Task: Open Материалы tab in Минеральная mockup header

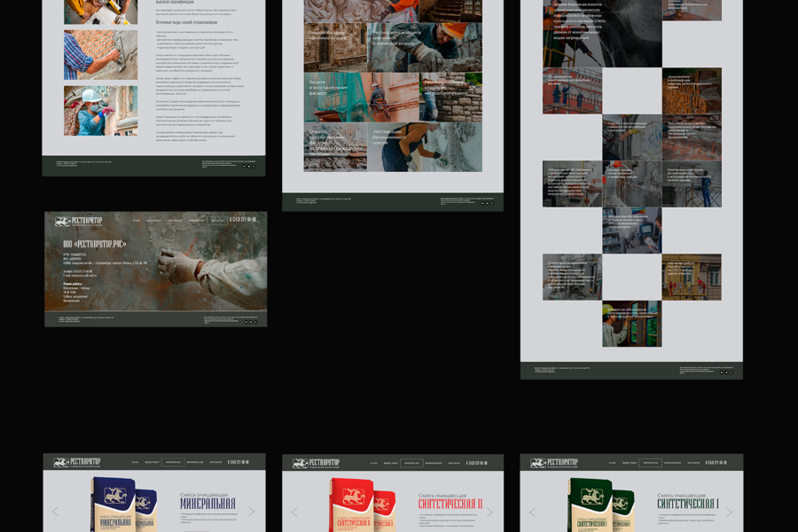Action: coord(173,462)
